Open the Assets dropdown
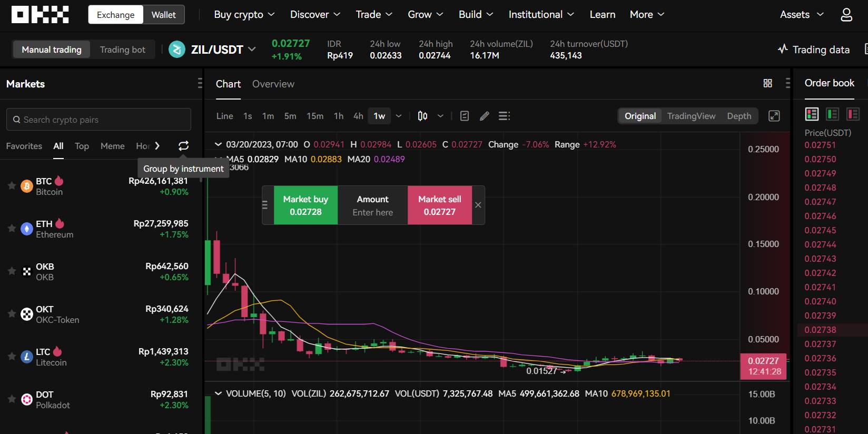868x434 pixels. (x=802, y=15)
